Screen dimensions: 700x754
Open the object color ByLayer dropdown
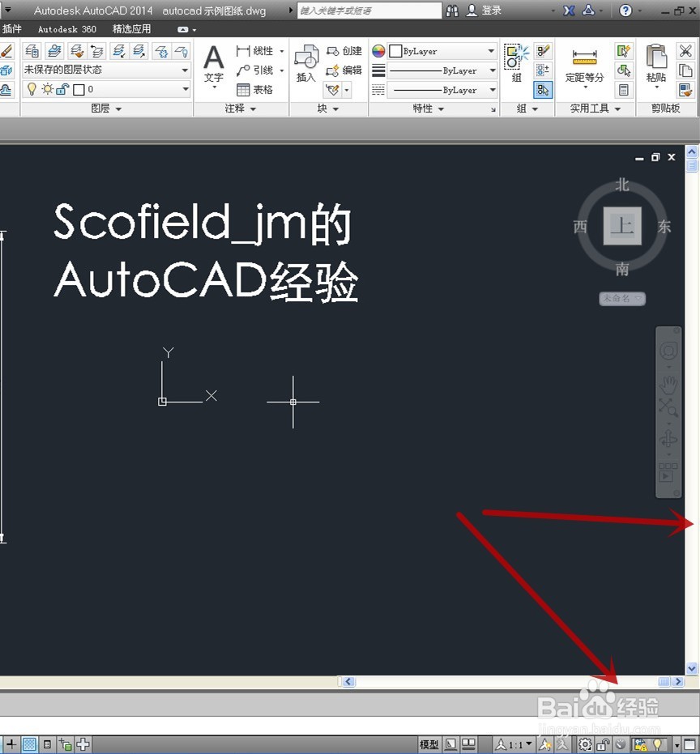(442, 50)
